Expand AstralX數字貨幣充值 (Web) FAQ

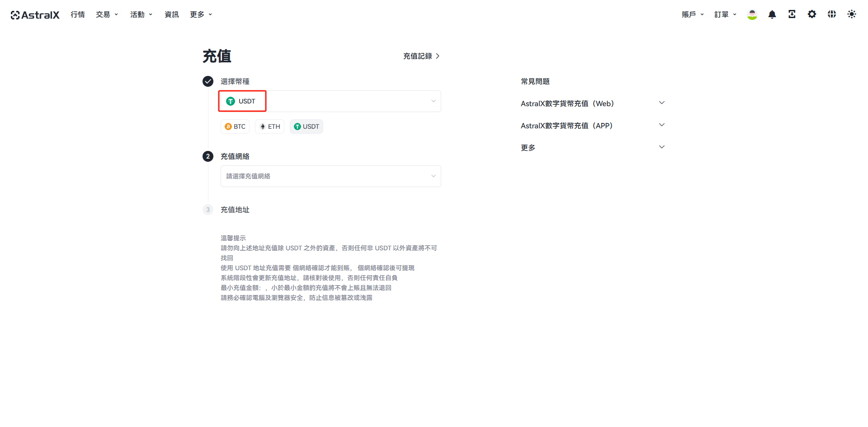pos(593,103)
